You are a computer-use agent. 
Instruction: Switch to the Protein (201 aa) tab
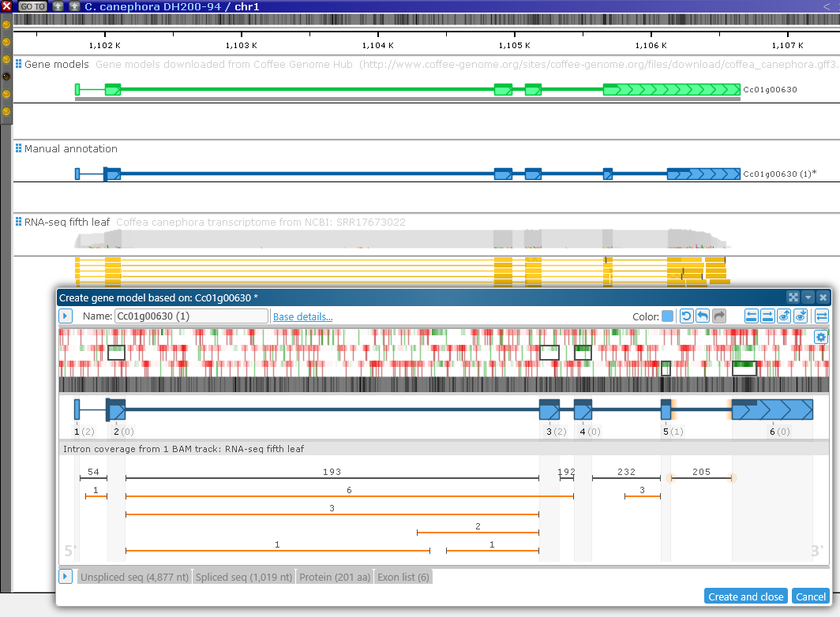click(334, 578)
